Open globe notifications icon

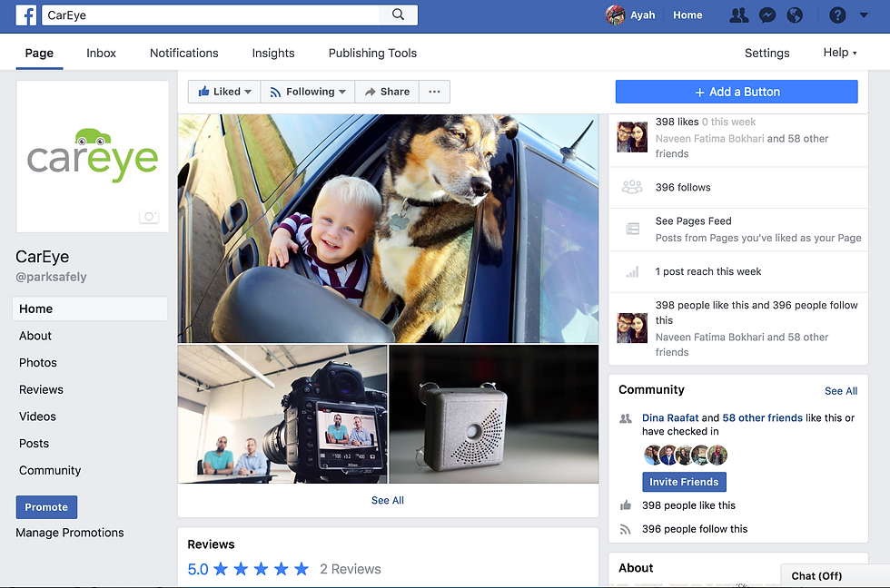(x=795, y=15)
